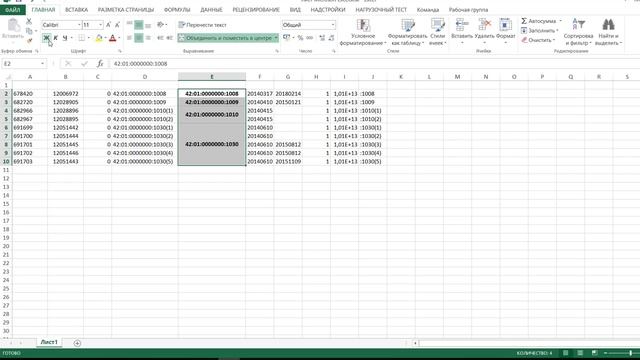Viewport: 640px width, 360px height.
Task: Click the percent style icon
Action: point(300,38)
